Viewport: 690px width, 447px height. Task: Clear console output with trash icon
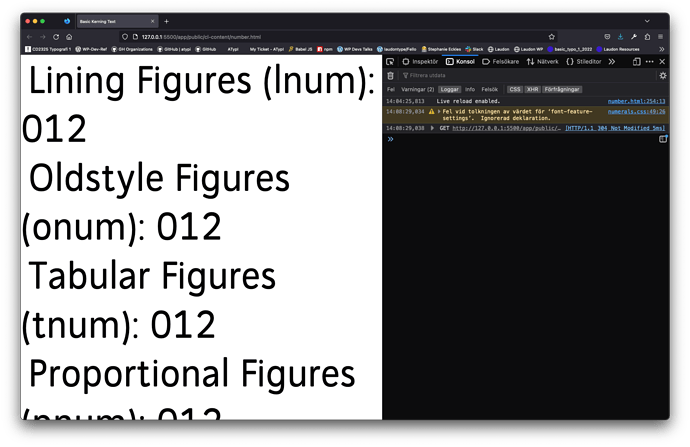390,76
